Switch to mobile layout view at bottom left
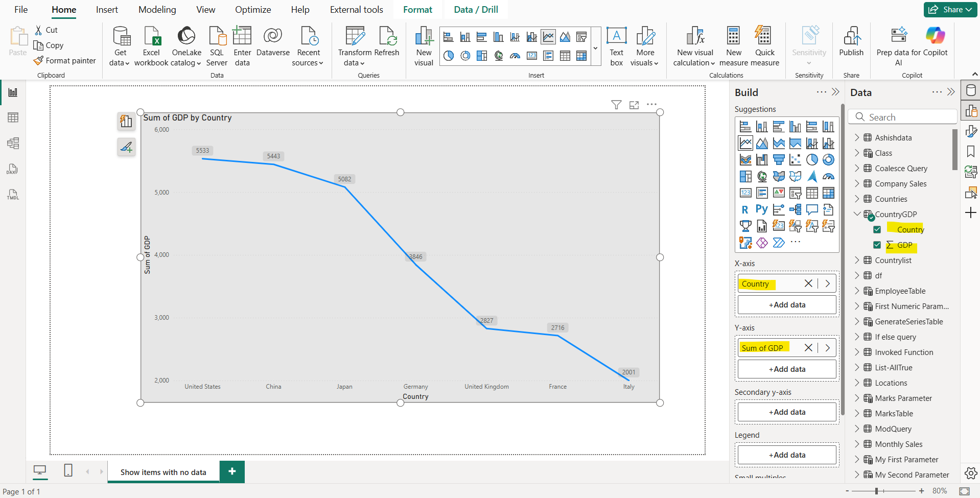Viewport: 980px width, 498px height. click(68, 471)
